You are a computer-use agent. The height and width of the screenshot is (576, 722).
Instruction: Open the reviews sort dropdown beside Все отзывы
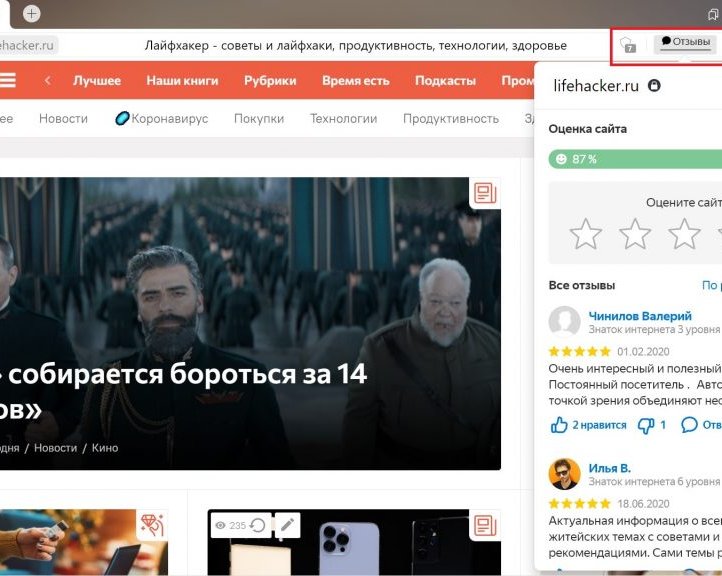click(x=711, y=285)
